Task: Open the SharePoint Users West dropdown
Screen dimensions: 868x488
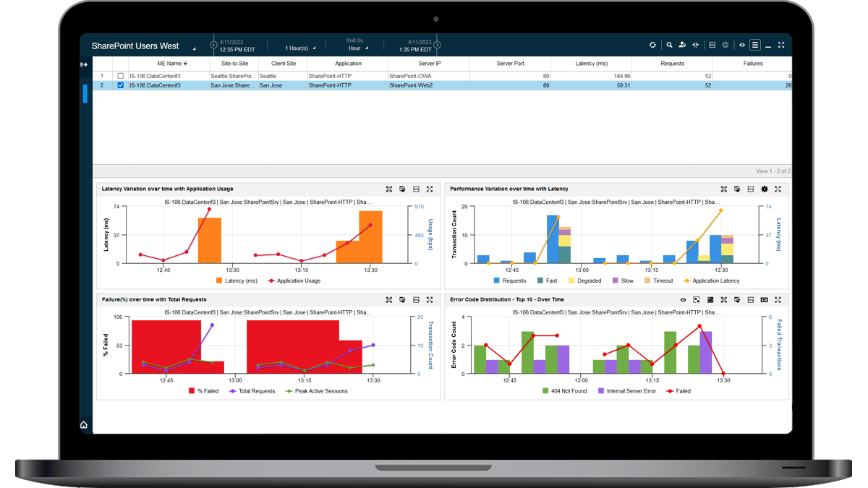Action: (x=143, y=46)
